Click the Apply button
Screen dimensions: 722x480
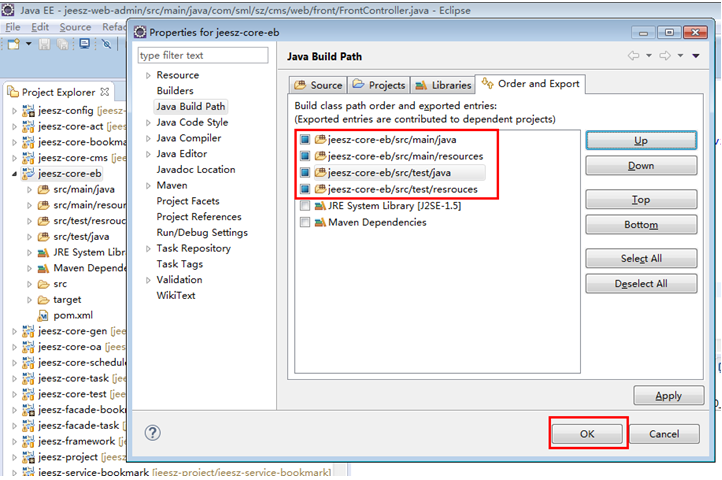click(x=669, y=396)
